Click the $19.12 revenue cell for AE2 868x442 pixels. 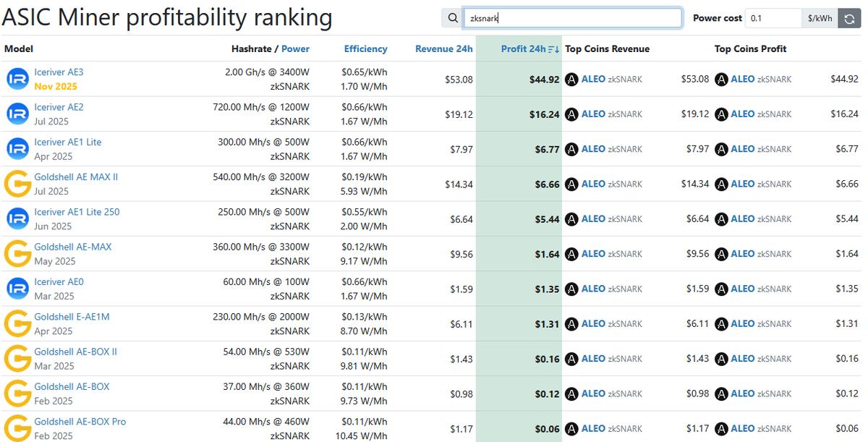point(459,114)
